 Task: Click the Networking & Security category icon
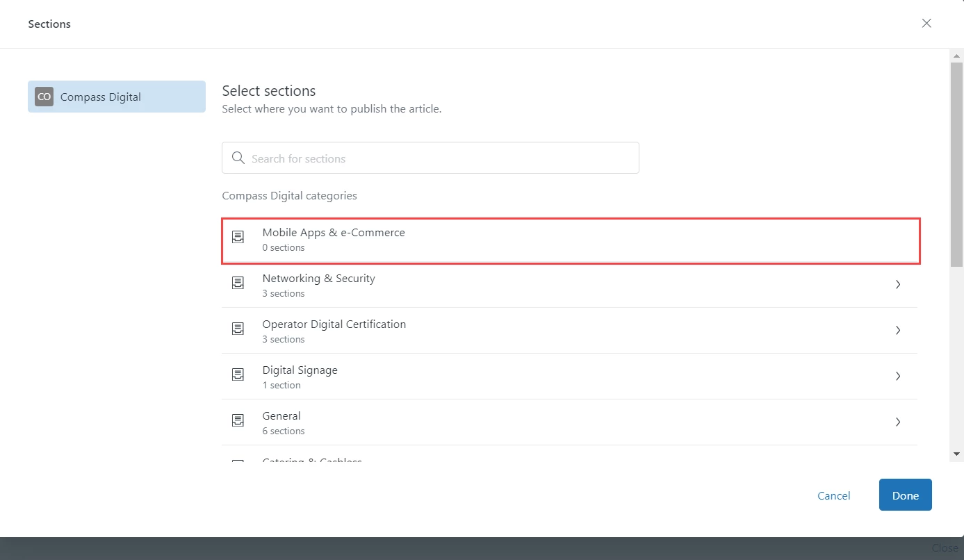(x=238, y=283)
